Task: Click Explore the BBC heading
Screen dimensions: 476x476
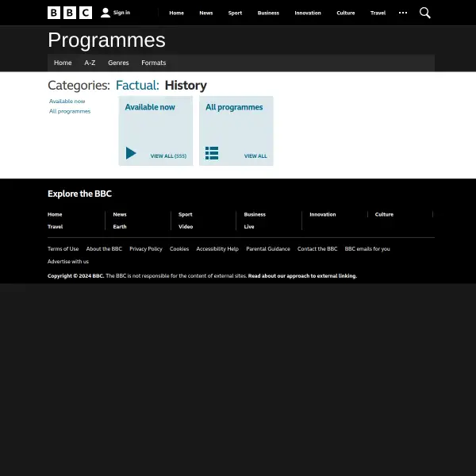Action: pyautogui.click(x=80, y=194)
